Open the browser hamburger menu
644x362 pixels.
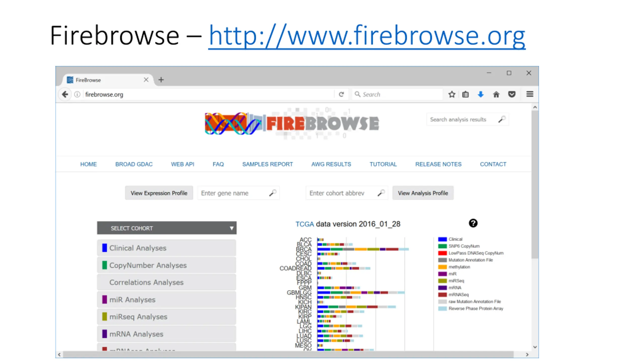pos(530,94)
